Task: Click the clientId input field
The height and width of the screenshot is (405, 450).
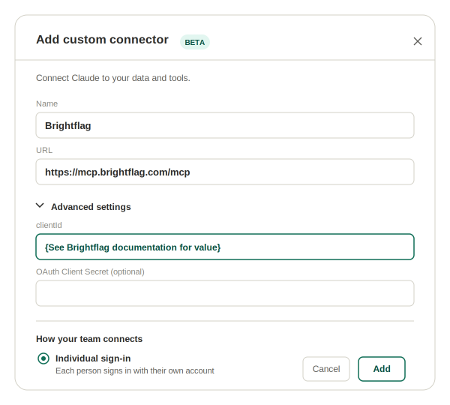Action: tap(225, 247)
